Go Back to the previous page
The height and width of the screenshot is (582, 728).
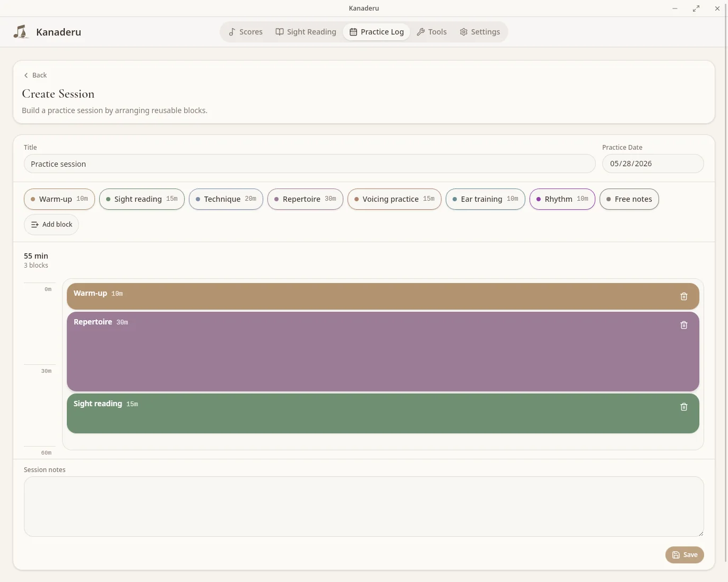click(x=36, y=75)
